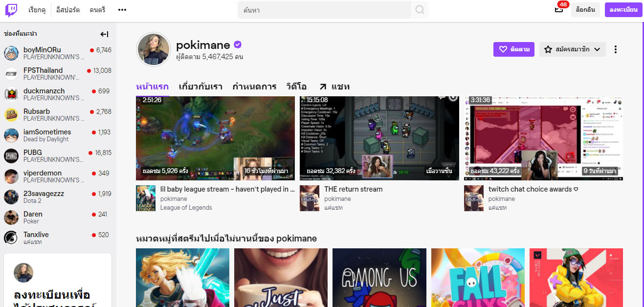Switch to the เกี่ยวกับเรา about tab
Image resolution: width=644 pixels, height=307 pixels.
(x=200, y=87)
